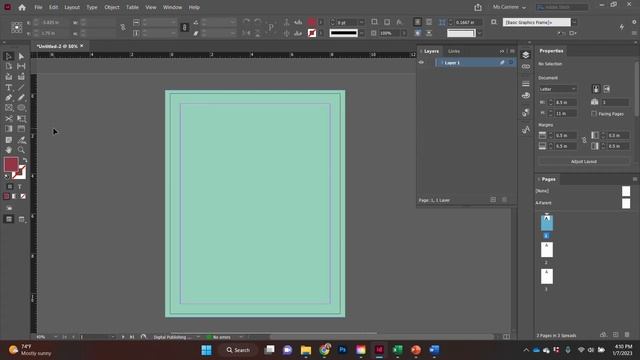Screen dimensions: 640x360
Task: Select the Gradient Swatch tool
Action: pyautogui.click(x=9, y=129)
